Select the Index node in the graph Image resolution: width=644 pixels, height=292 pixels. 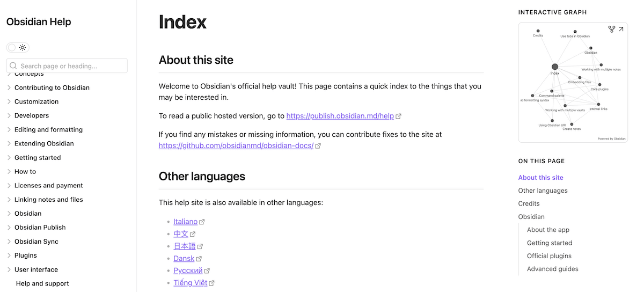coord(555,67)
